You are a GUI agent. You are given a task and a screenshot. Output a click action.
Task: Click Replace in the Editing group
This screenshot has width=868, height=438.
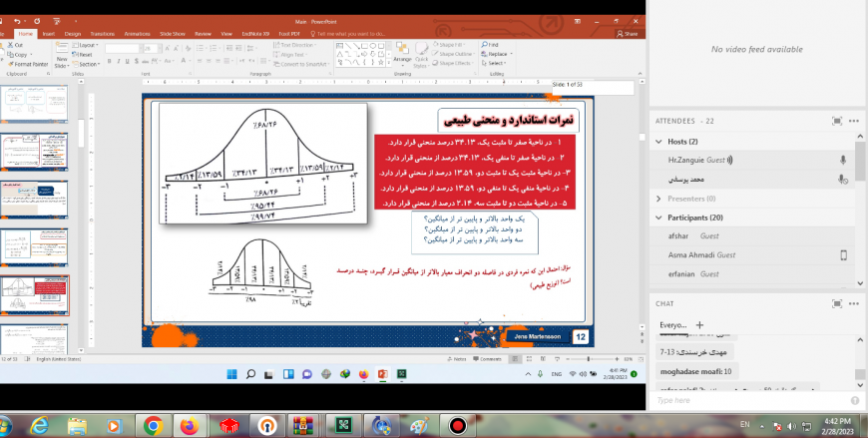coord(497,54)
